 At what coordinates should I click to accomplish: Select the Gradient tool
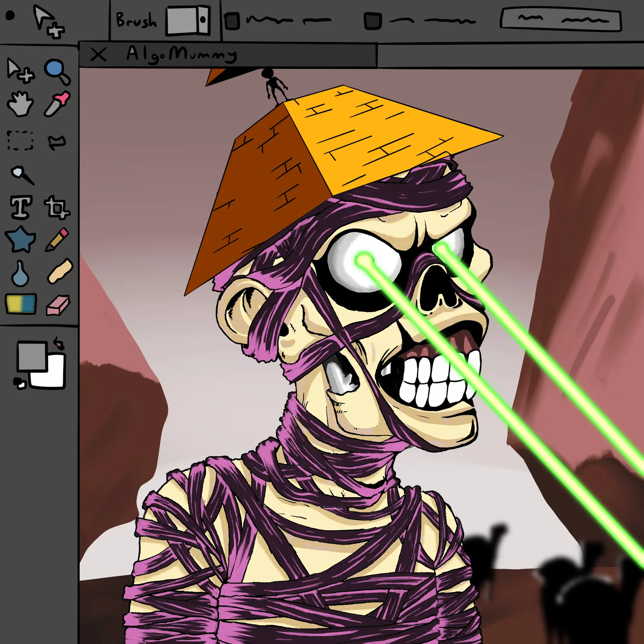pyautogui.click(x=21, y=303)
